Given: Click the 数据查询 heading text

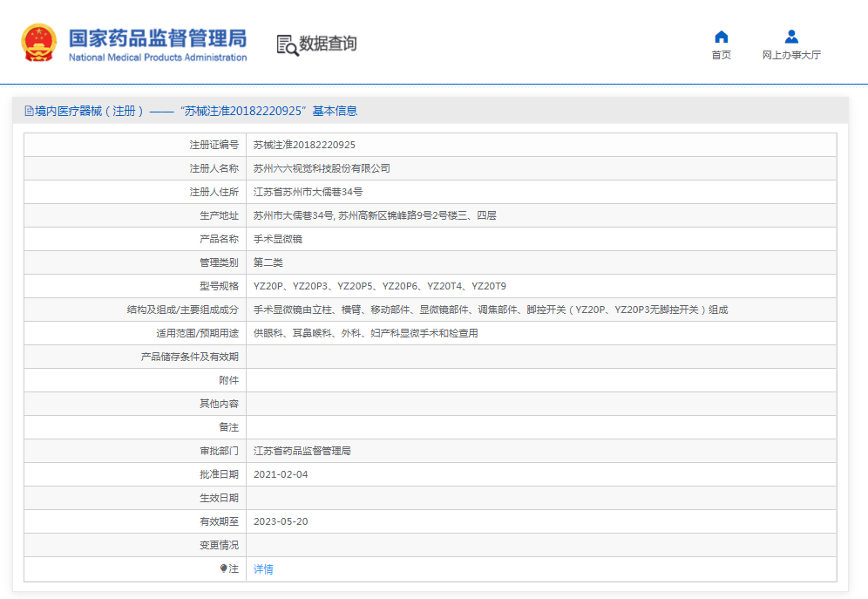Looking at the screenshot, I should [x=328, y=44].
